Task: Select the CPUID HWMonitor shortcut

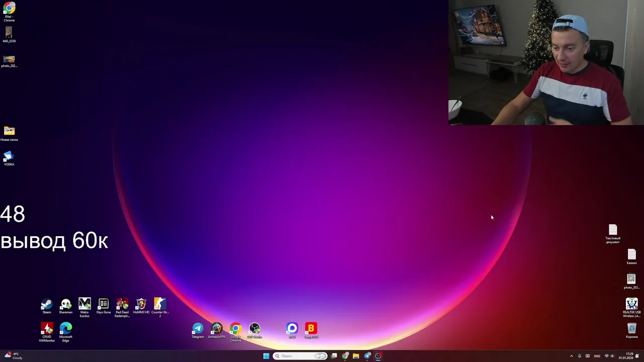Action: click(47, 332)
